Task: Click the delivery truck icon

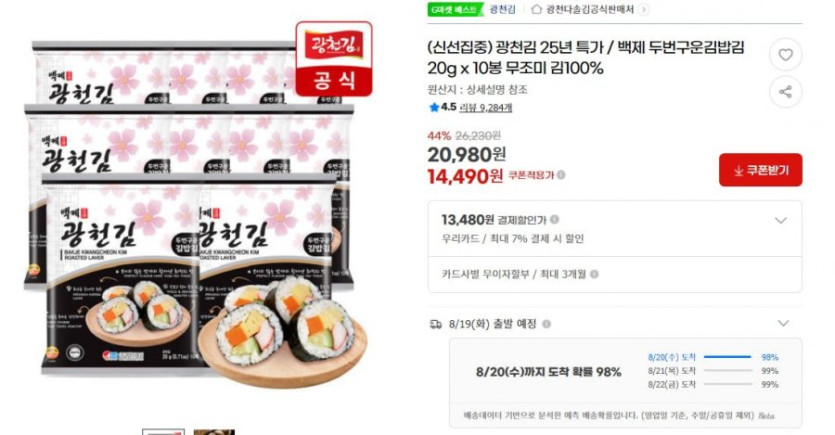Action: tap(436, 324)
